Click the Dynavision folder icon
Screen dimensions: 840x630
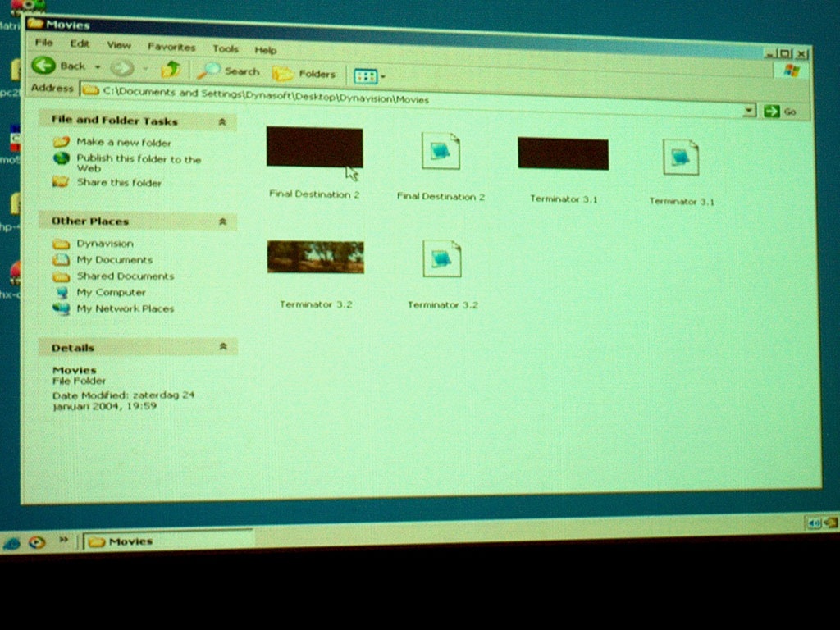point(61,244)
